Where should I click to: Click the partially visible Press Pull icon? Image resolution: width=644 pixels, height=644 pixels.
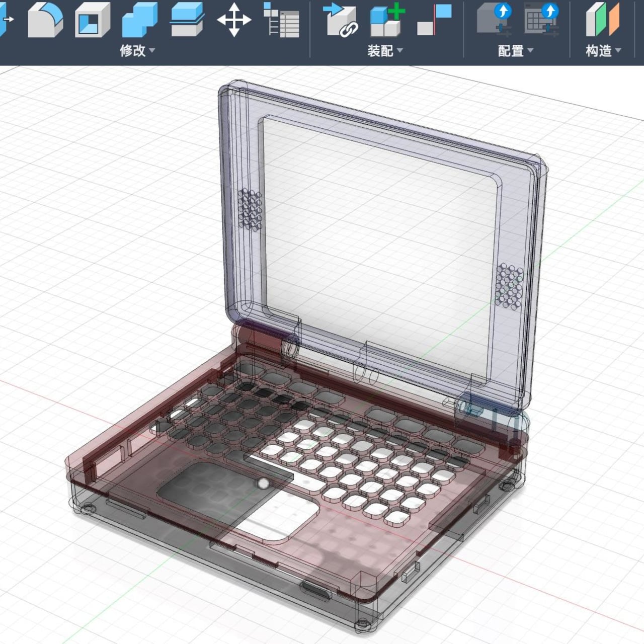(x=4, y=21)
